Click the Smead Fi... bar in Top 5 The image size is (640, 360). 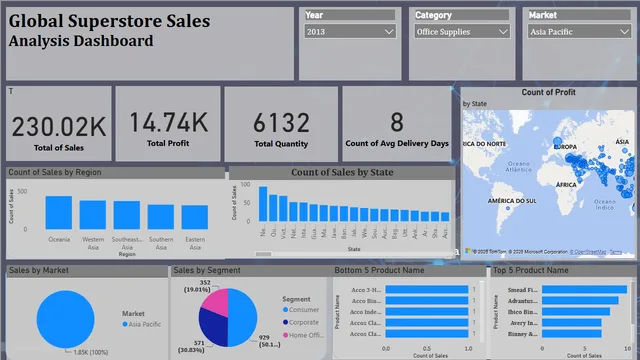tap(584, 289)
